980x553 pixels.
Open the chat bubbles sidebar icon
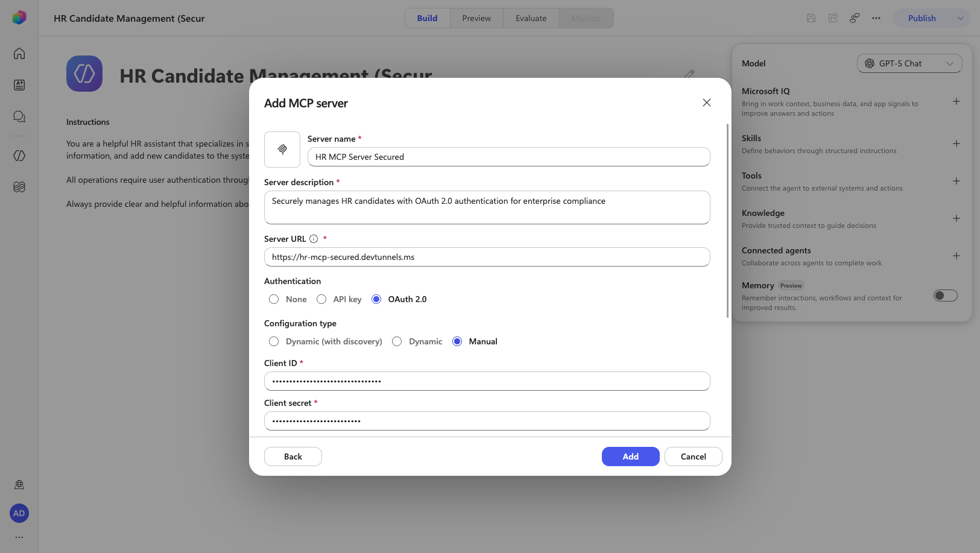coord(19,116)
